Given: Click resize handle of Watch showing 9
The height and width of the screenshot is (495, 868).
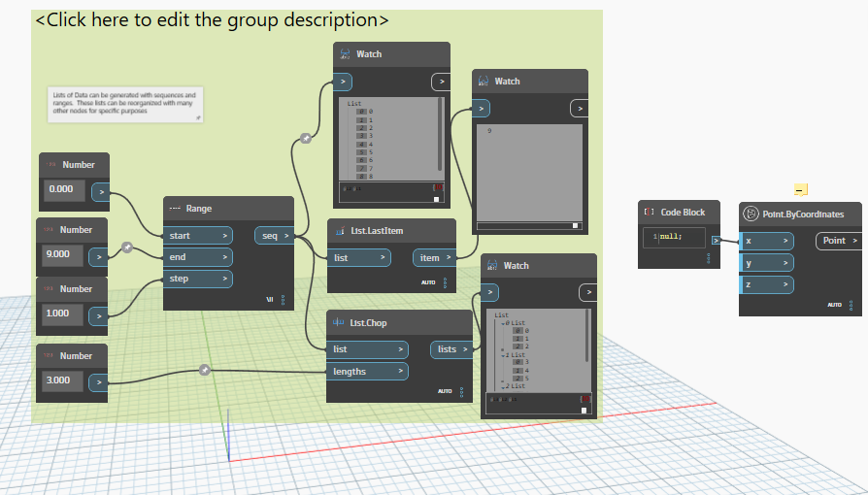Looking at the screenshot, I should pyautogui.click(x=575, y=225).
